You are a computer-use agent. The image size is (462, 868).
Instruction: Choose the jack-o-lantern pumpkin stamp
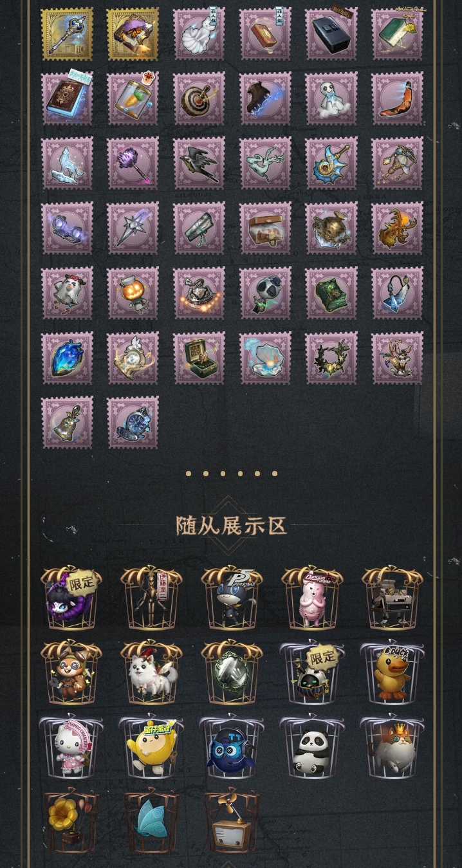[133, 293]
